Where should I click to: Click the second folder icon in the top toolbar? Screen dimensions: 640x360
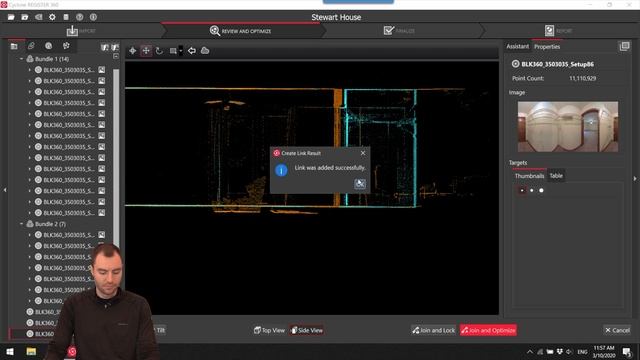click(25, 17)
